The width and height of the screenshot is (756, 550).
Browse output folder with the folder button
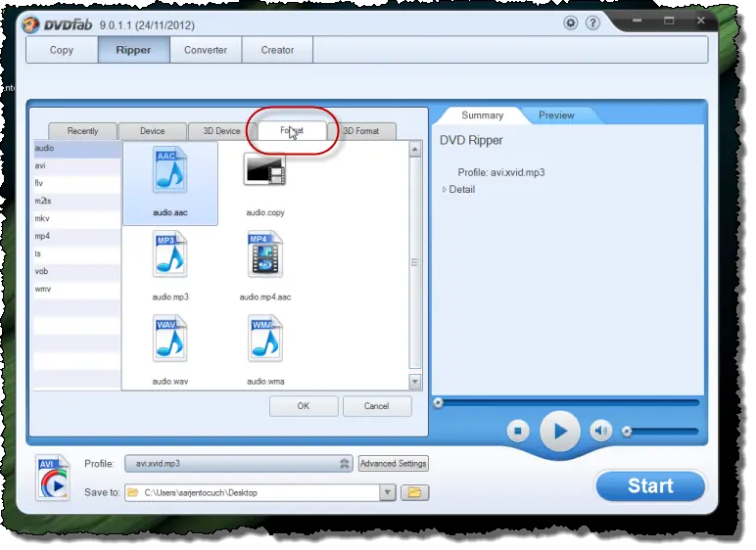(414, 492)
